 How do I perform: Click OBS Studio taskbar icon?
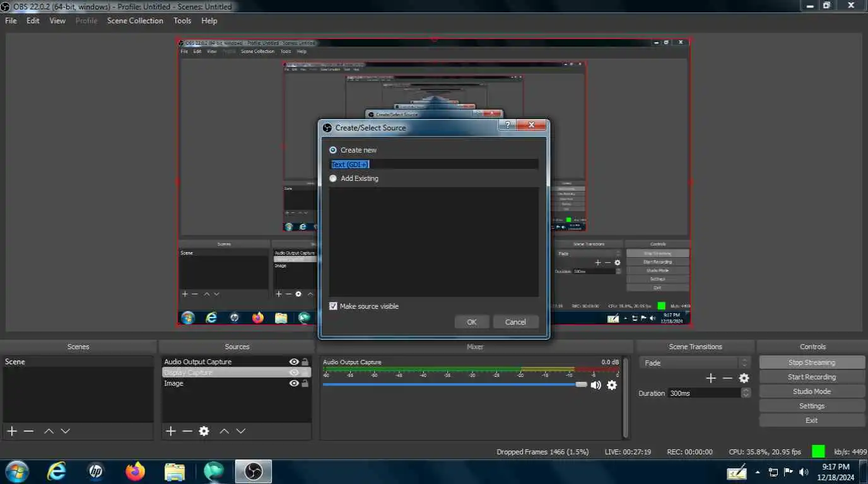tap(254, 471)
